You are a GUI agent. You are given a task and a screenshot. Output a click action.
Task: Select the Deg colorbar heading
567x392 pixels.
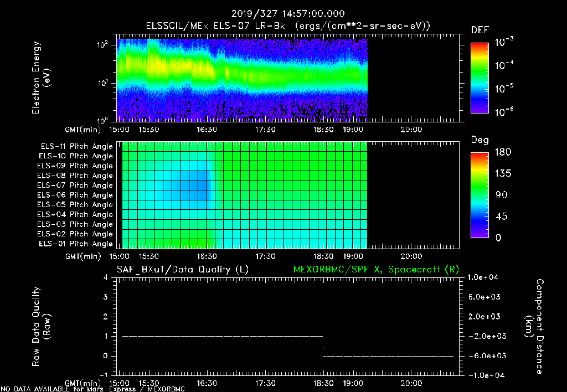480,140
